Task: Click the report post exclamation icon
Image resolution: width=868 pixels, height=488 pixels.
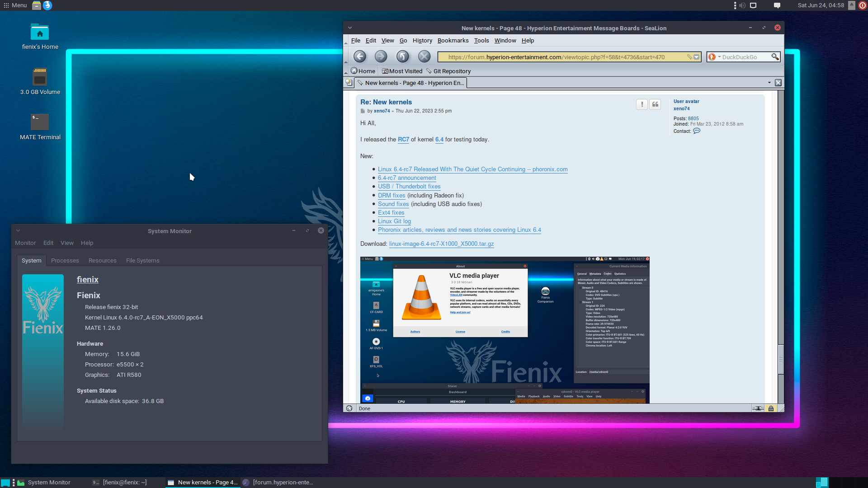Action: tap(642, 104)
